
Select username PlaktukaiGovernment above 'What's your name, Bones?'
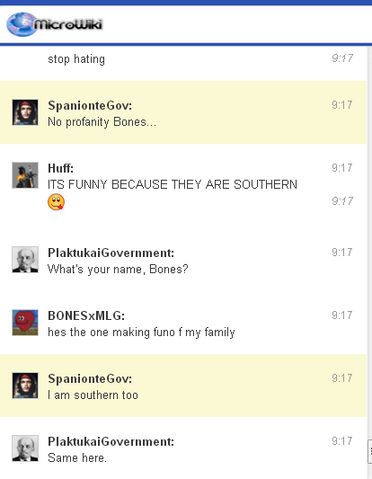coord(111,253)
